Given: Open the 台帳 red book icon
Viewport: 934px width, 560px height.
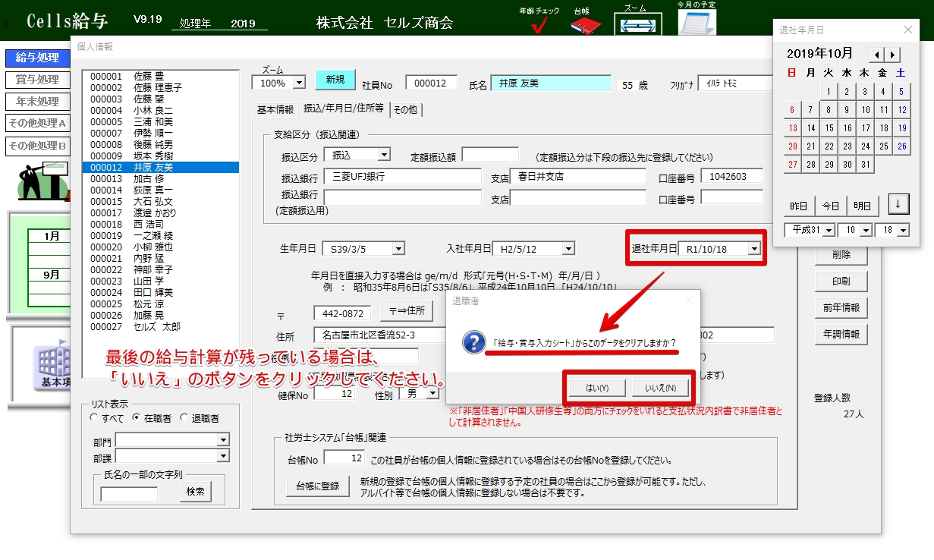Looking at the screenshot, I should (585, 25).
